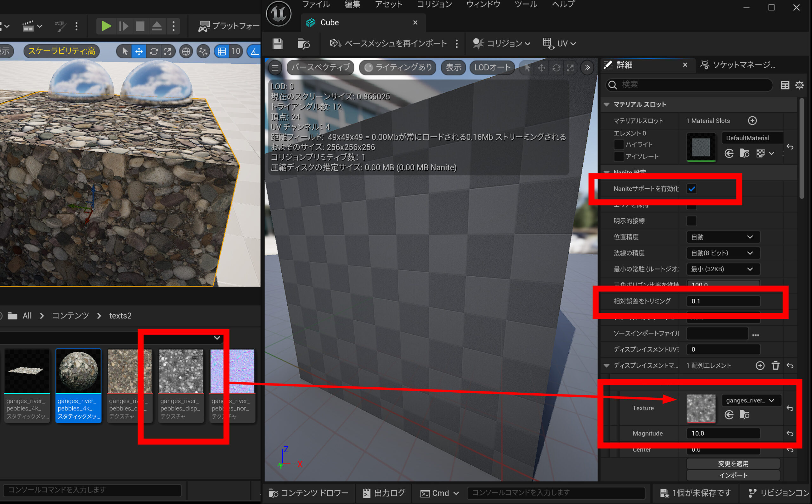
Task: Click the 変更を適用 button
Action: click(x=733, y=464)
